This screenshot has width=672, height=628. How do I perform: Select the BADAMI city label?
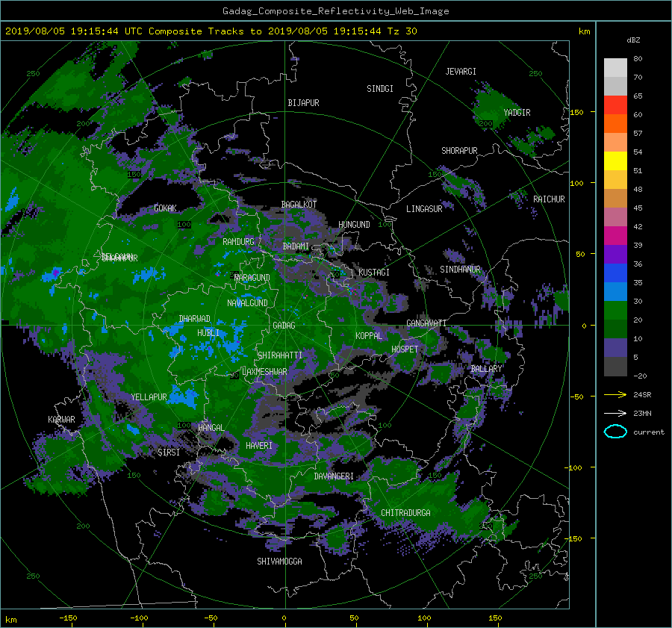point(296,246)
